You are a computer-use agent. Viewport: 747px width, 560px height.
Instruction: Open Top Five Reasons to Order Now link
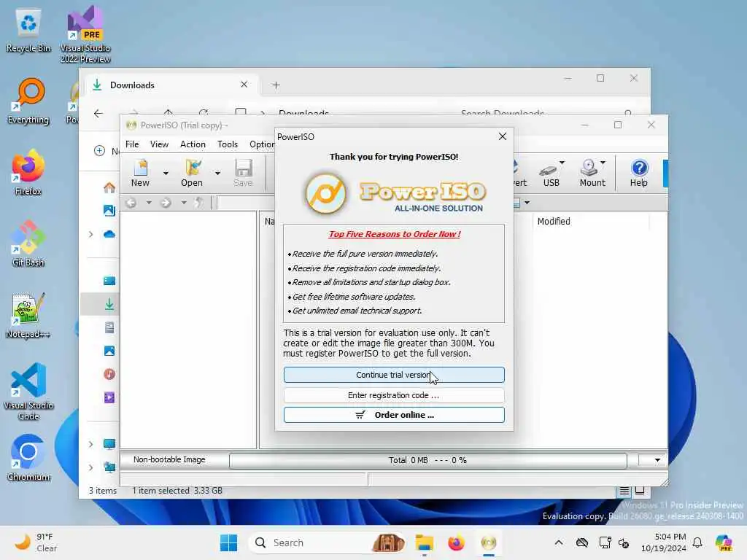pos(394,234)
